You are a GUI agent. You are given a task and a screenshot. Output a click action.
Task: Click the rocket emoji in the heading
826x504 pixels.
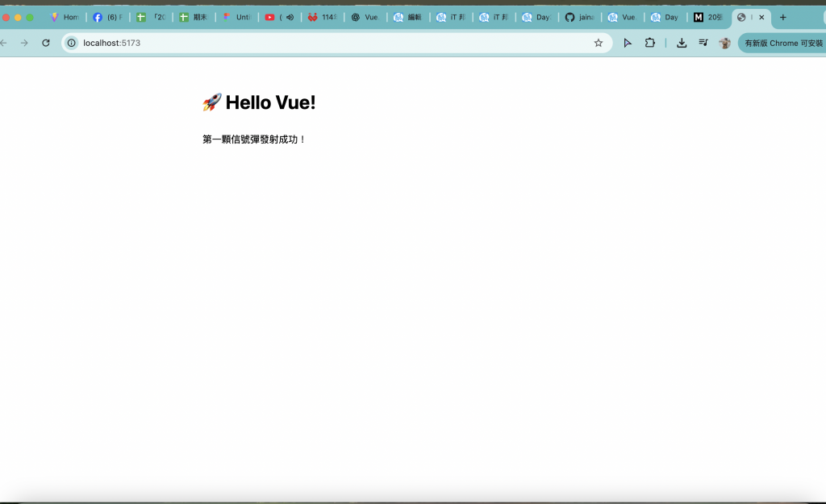(212, 102)
